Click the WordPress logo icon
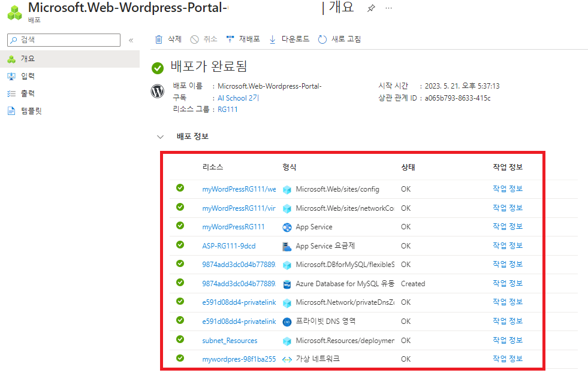Viewport: 588px width, 373px height. pyautogui.click(x=158, y=91)
